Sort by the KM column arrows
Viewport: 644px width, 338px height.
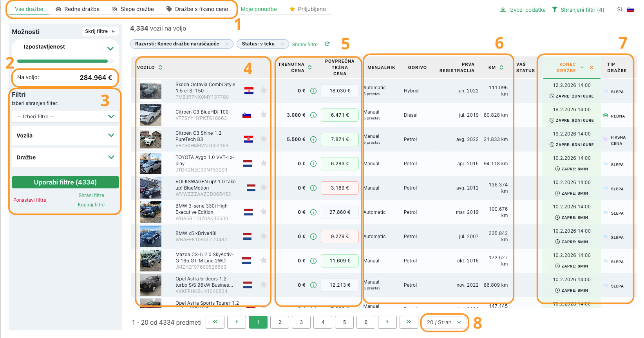click(x=501, y=67)
